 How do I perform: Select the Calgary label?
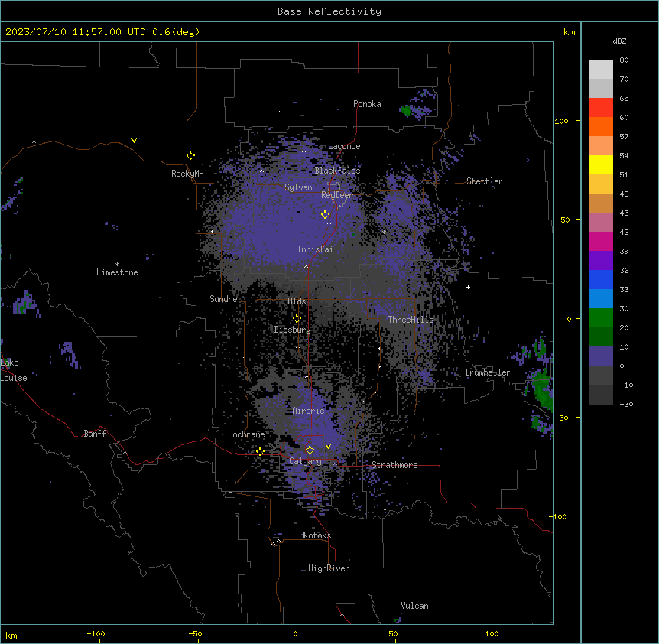[x=305, y=461]
